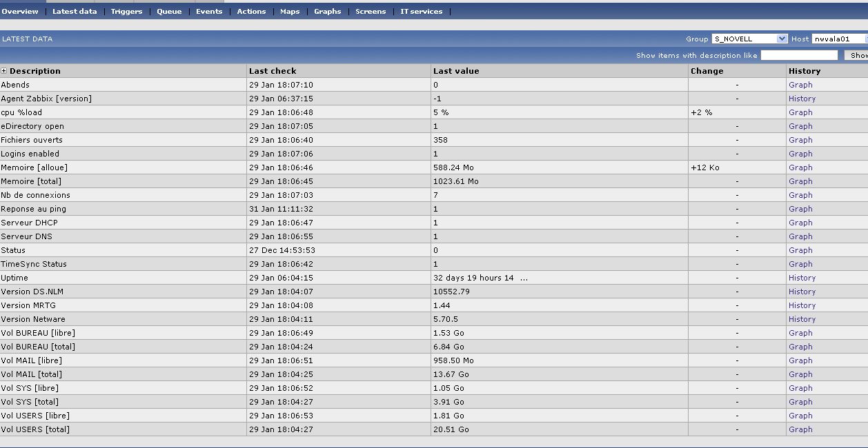This screenshot has height=448, width=868.
Task: Open Graph link for TimeSync Status
Action: pos(800,264)
